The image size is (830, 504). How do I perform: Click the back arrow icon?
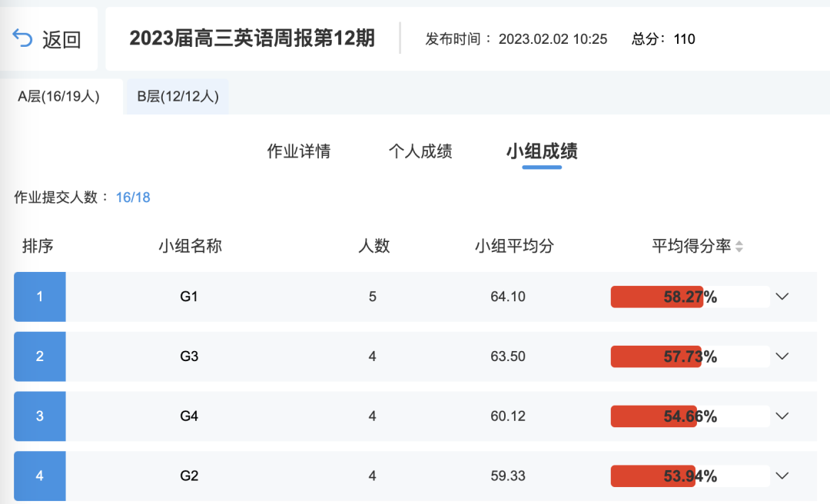(x=23, y=39)
